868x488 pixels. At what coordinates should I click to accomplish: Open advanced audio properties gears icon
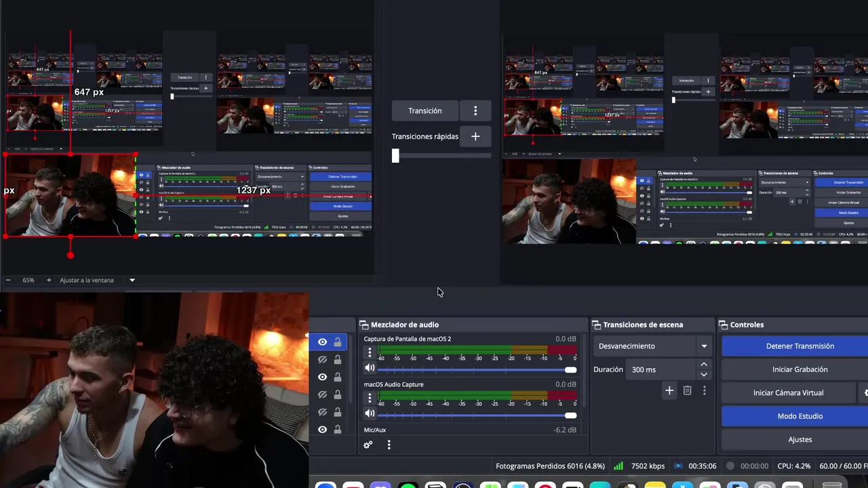[x=368, y=445]
